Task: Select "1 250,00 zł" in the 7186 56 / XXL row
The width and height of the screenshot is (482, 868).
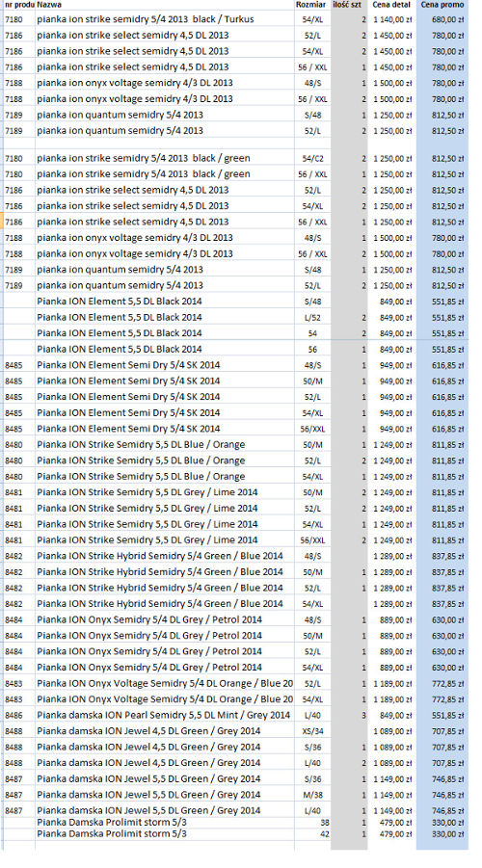Action: (391, 222)
